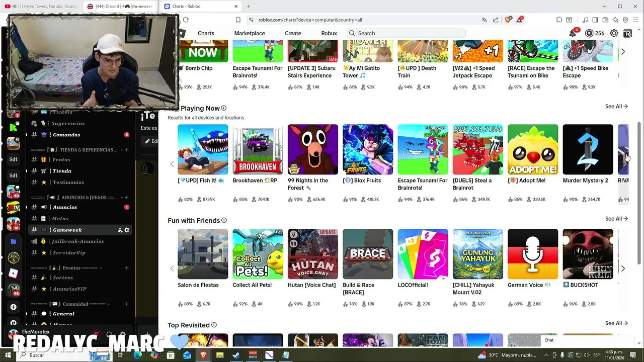Click the Roblox Search field
Screen dimensions: 644x362
coord(406,33)
